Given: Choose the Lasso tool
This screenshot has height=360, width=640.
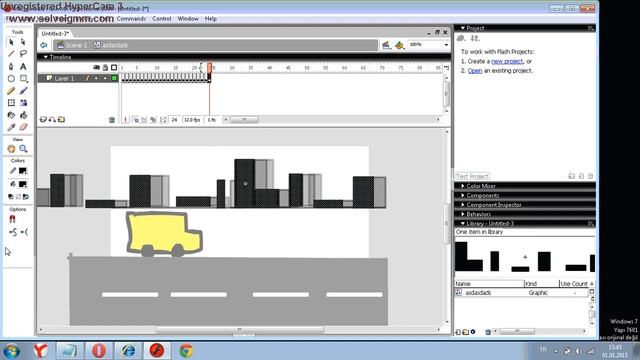Looking at the screenshot, I should click(x=23, y=54).
